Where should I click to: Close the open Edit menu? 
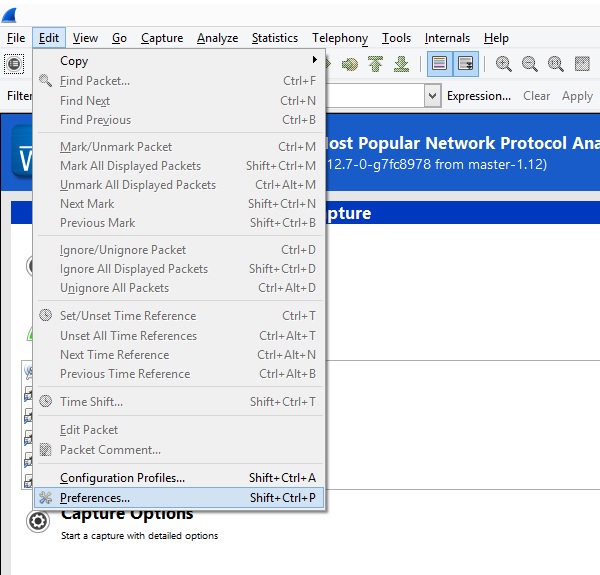tap(49, 38)
